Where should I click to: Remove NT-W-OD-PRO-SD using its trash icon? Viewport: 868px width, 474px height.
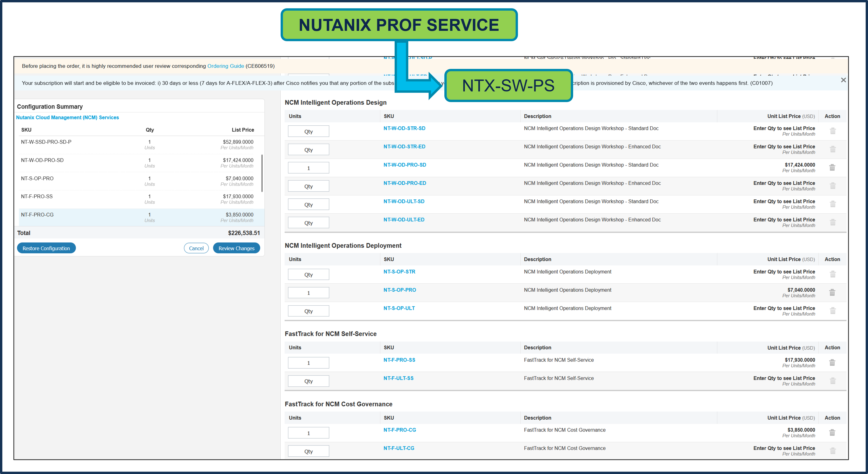(833, 167)
